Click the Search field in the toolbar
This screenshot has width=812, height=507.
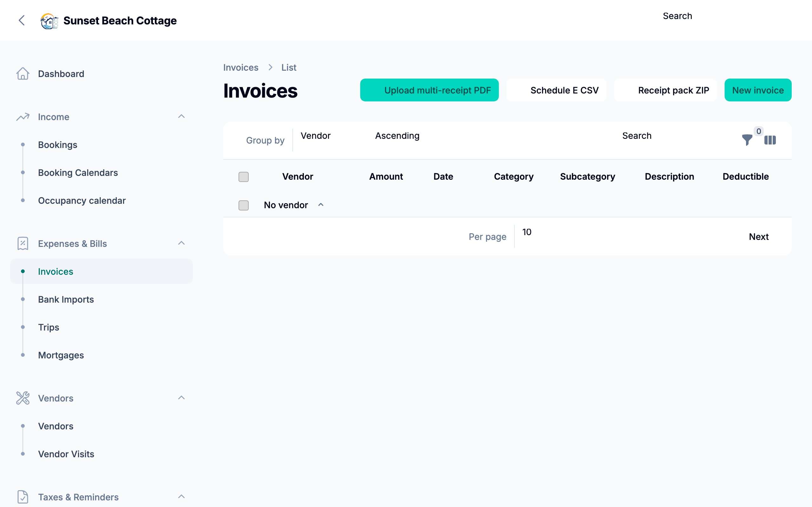[637, 136]
